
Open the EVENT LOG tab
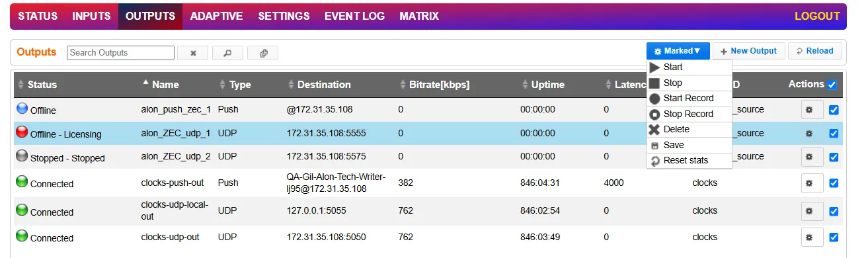(354, 16)
